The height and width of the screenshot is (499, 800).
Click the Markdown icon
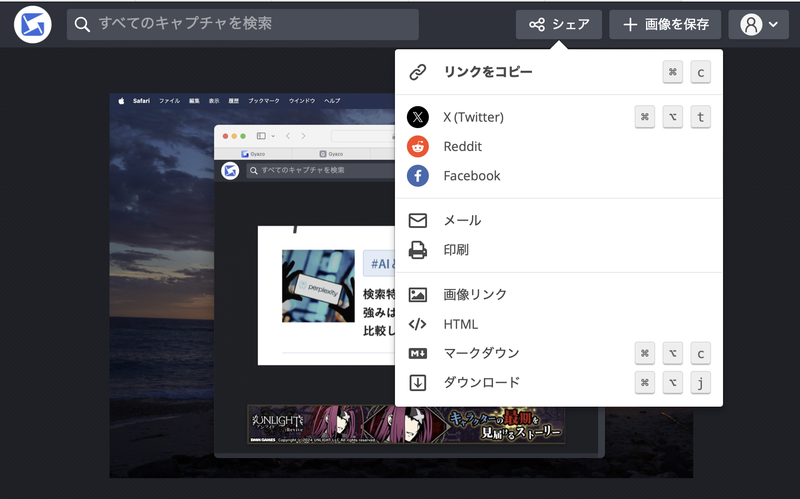[418, 353]
